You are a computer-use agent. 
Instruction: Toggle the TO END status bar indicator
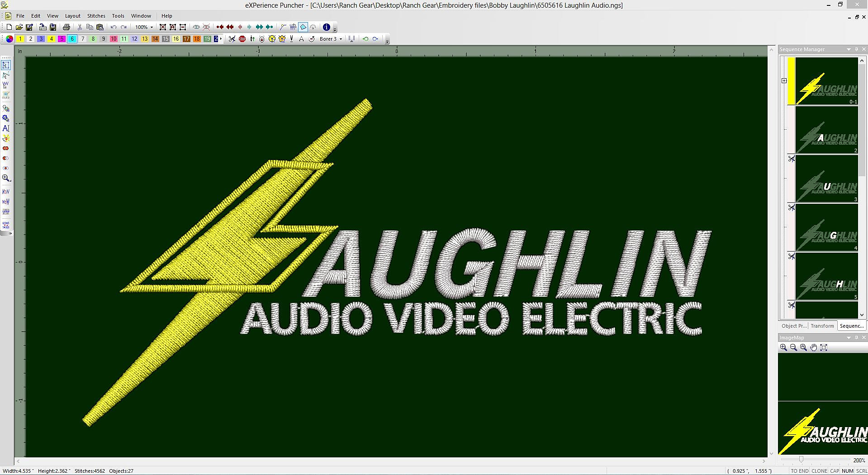(x=800, y=471)
